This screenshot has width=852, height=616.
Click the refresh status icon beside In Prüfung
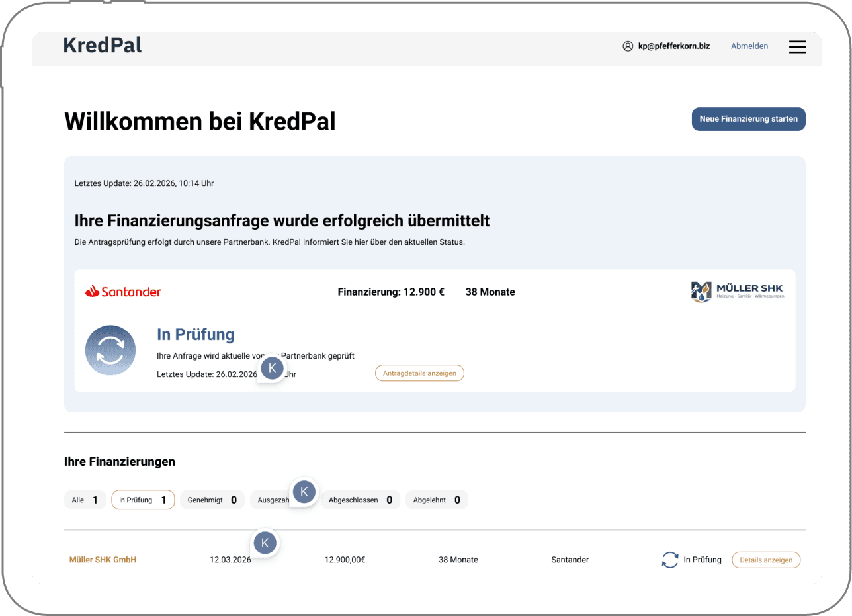670,560
